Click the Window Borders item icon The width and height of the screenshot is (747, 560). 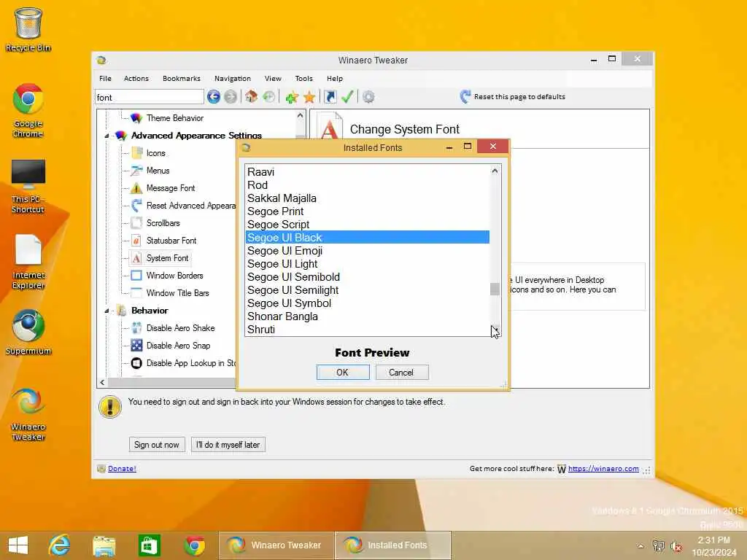click(136, 275)
